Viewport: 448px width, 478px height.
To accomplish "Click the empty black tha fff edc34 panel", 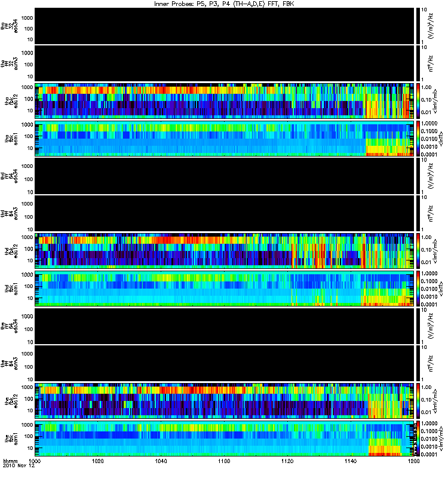I will tap(225, 26).
